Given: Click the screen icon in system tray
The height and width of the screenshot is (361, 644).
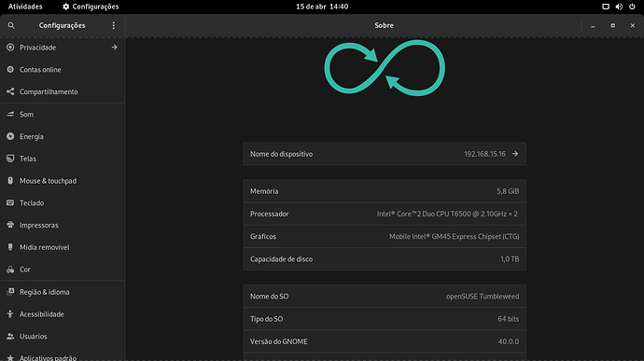Looking at the screenshot, I should pyautogui.click(x=606, y=7).
